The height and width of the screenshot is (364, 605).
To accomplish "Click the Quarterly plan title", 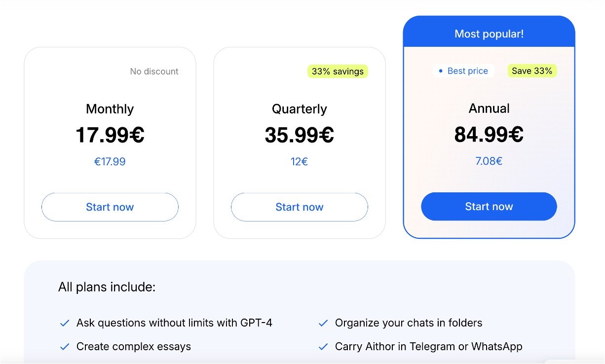I will click(x=299, y=109).
